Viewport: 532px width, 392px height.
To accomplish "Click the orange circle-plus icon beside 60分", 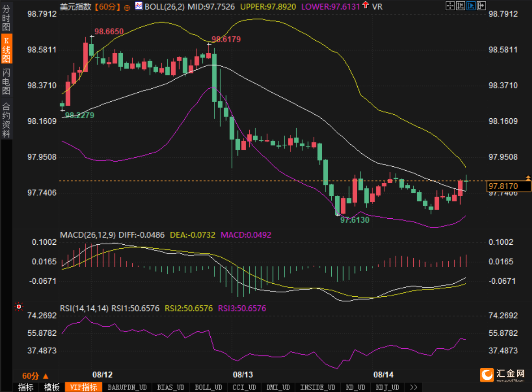I will click(x=127, y=7).
